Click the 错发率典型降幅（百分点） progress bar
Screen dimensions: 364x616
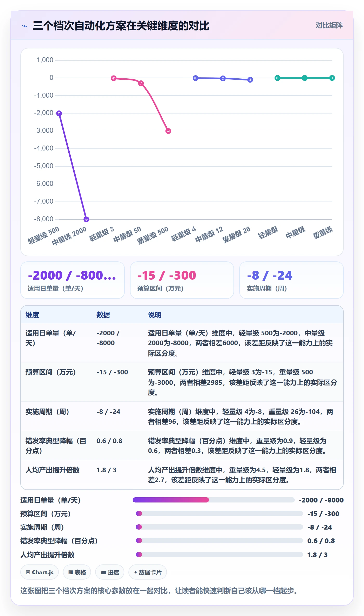[219, 540]
